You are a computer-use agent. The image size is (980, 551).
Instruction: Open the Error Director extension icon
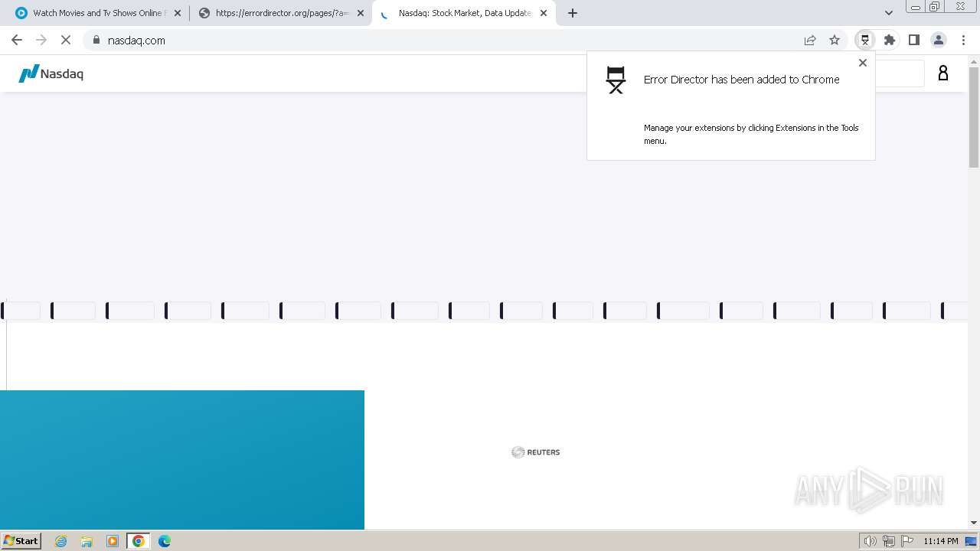[865, 40]
